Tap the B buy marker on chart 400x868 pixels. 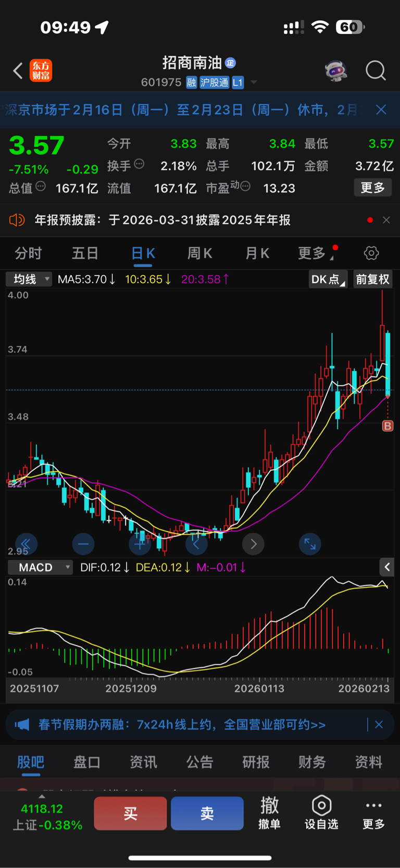click(x=387, y=426)
